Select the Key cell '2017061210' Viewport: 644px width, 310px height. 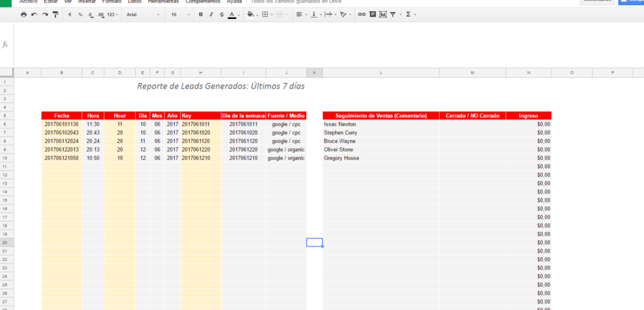(201, 158)
